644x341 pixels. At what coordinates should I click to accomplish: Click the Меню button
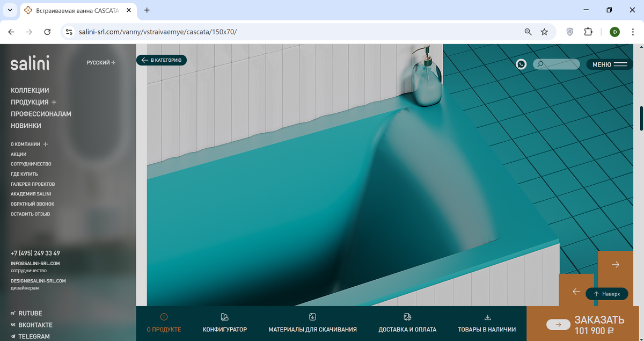(x=610, y=64)
